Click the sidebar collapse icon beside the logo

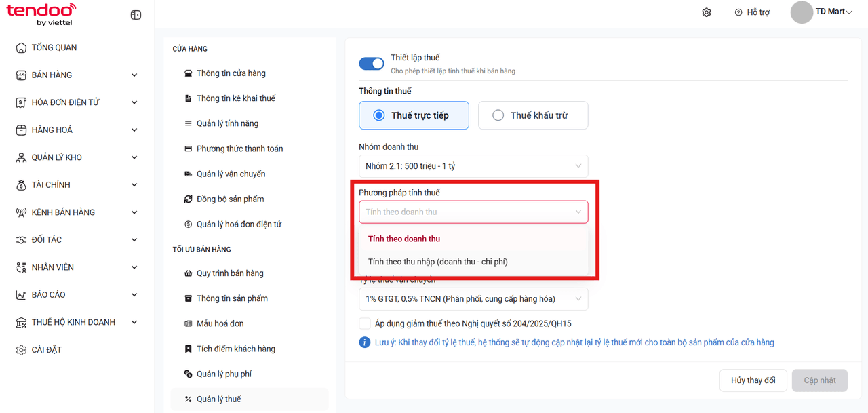point(136,15)
